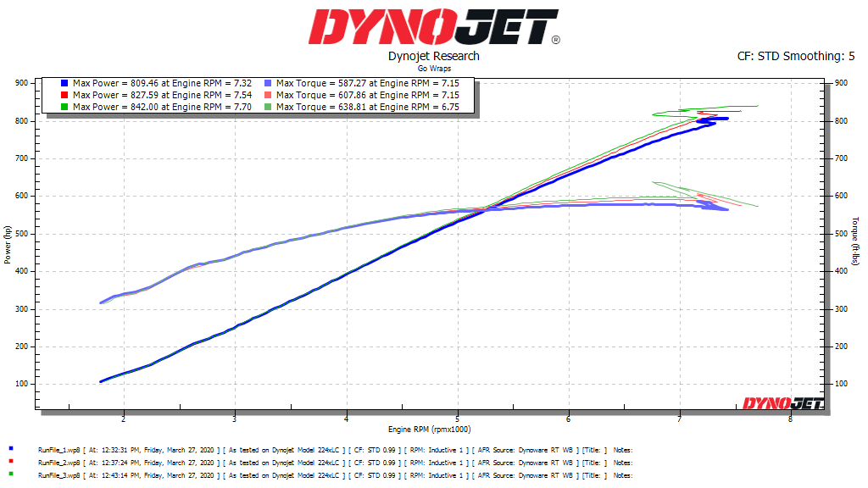
Task: Click 800 on the right Torque axis
Action: 841,120
